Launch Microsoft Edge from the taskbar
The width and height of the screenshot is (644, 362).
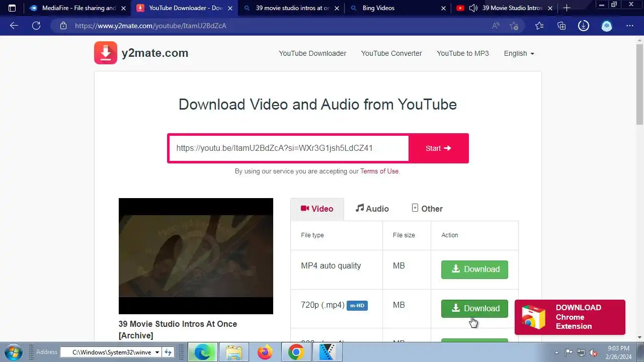(x=202, y=352)
